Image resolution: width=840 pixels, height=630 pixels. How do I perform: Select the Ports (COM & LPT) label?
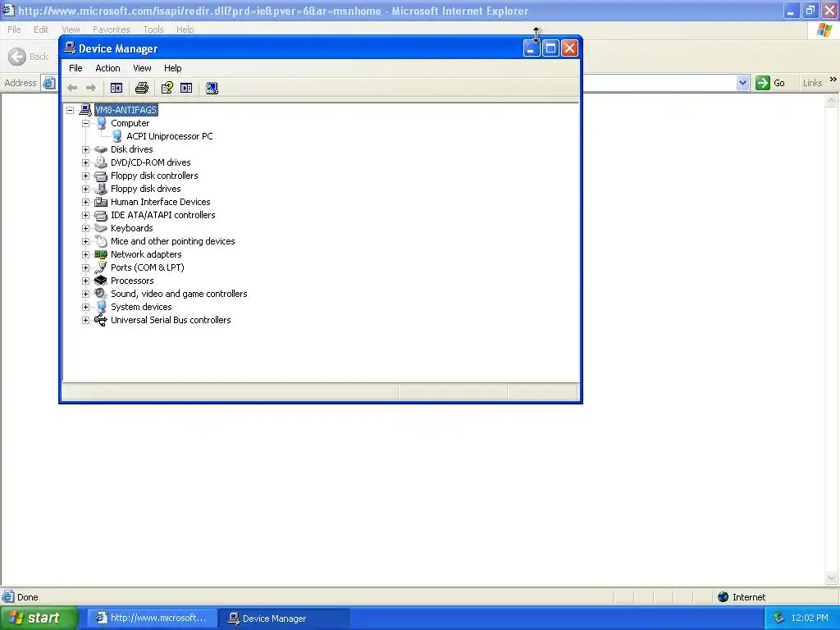tap(148, 267)
